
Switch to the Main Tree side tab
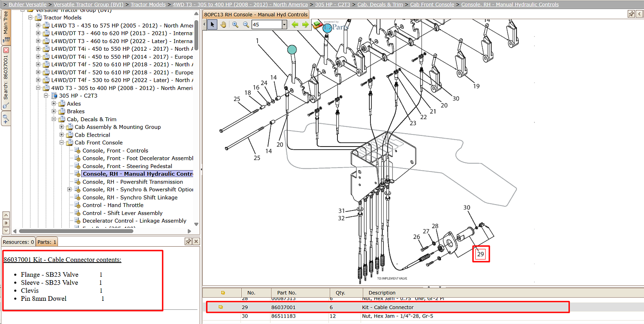[6, 27]
